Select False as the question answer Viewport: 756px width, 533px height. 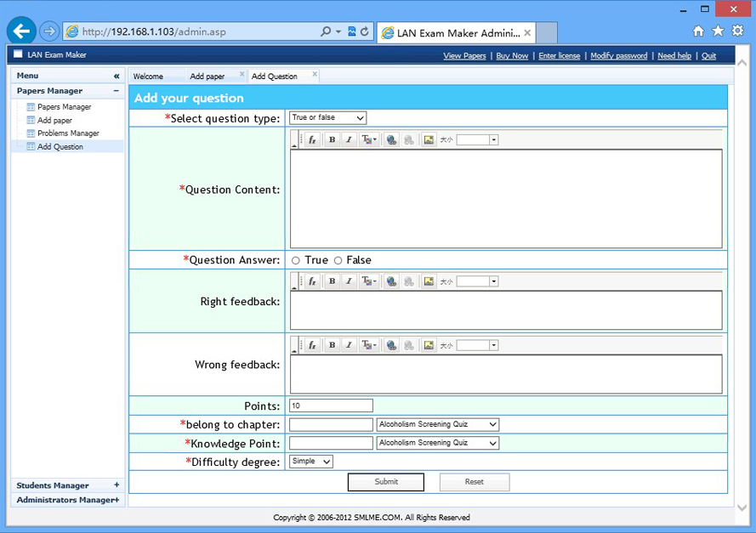338,260
